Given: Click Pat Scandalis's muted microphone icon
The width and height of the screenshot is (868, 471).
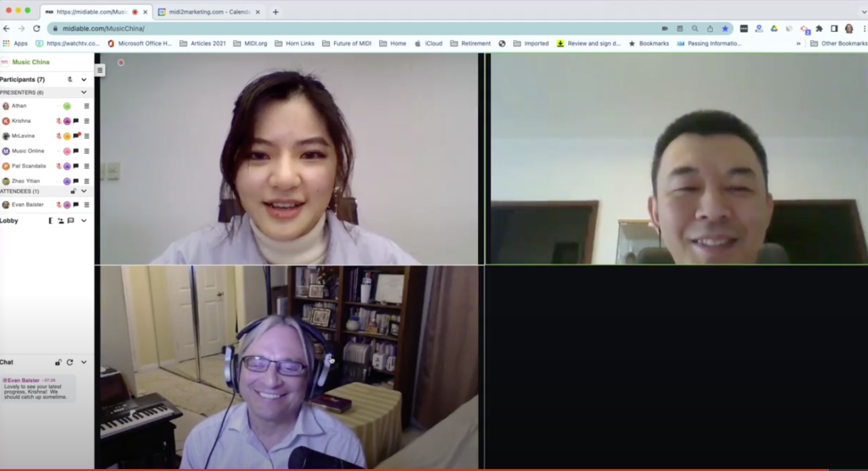Looking at the screenshot, I should tap(59, 166).
